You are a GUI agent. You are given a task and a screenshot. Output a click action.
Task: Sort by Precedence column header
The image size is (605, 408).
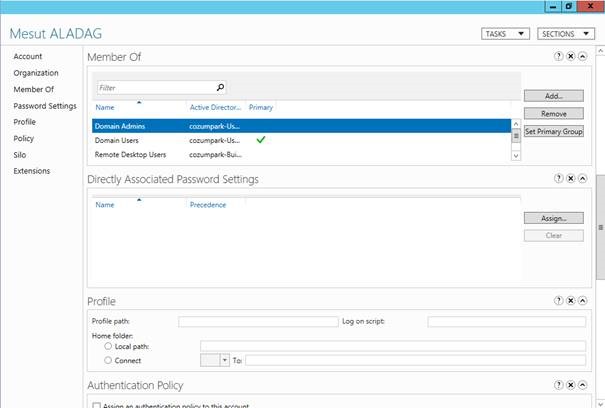click(208, 205)
